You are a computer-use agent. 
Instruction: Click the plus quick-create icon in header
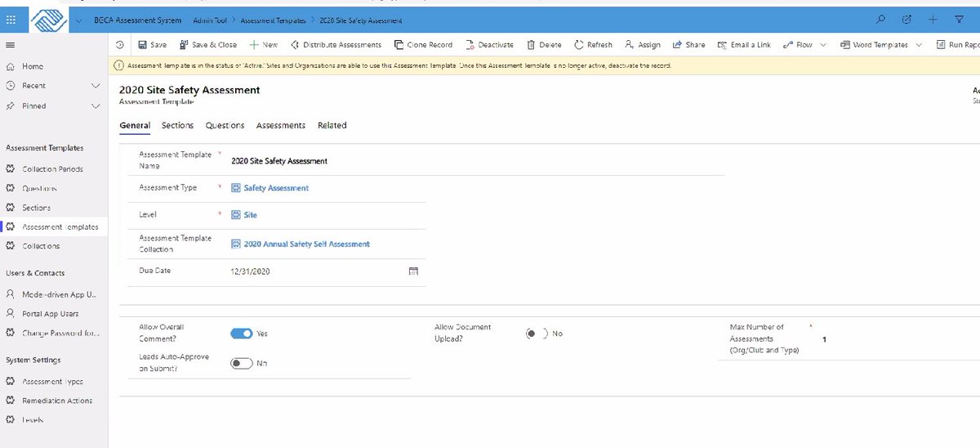(933, 20)
